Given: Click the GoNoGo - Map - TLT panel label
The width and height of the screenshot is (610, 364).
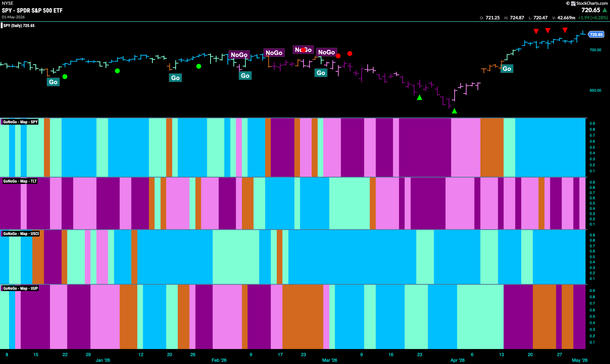Looking at the screenshot, I should pos(20,181).
